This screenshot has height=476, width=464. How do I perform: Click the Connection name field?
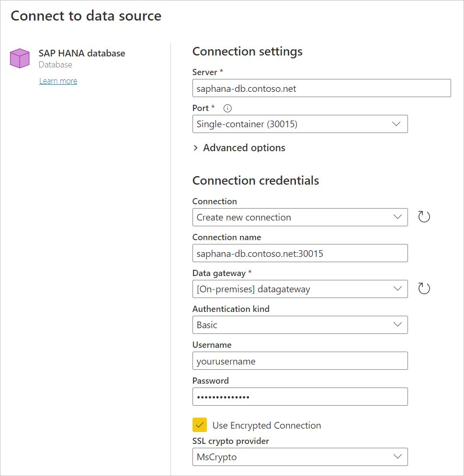(300, 253)
